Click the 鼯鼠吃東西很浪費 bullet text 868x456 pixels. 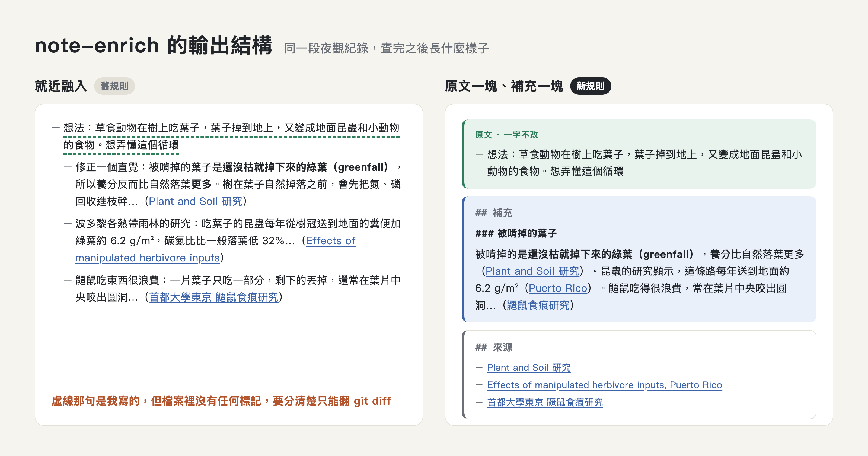pyautogui.click(x=238, y=289)
